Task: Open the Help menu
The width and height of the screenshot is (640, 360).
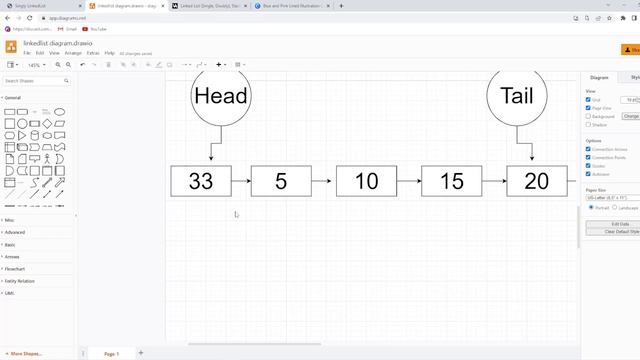Action: click(x=109, y=53)
